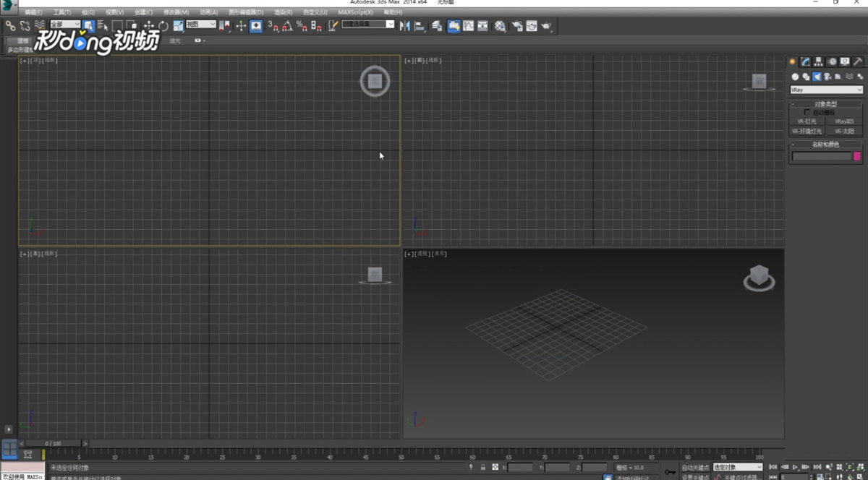Select Space Warps category icon
The image size is (868, 480).
point(849,77)
